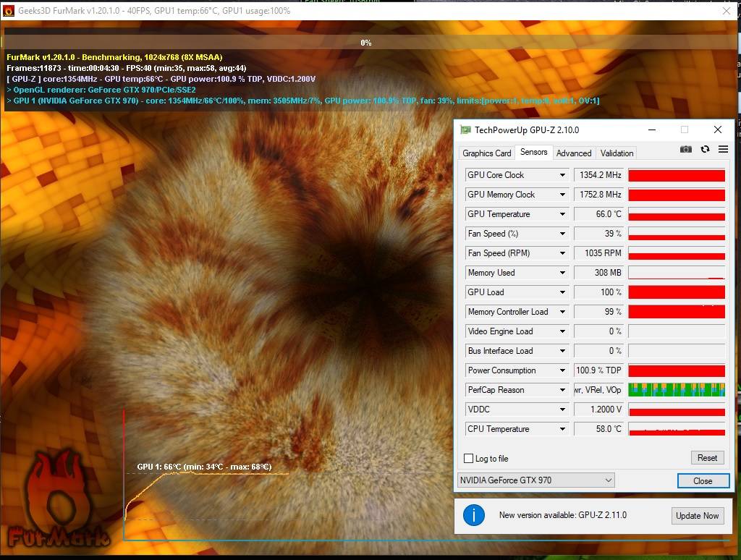This screenshot has width=741, height=560.
Task: Open the Fan Speed (RPM) sensor dropdown
Action: [562, 253]
